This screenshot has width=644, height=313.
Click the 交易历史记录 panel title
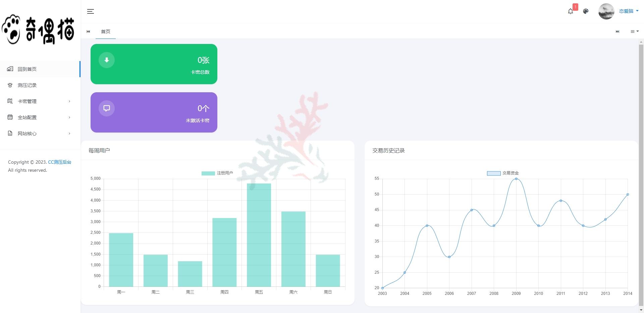click(388, 151)
